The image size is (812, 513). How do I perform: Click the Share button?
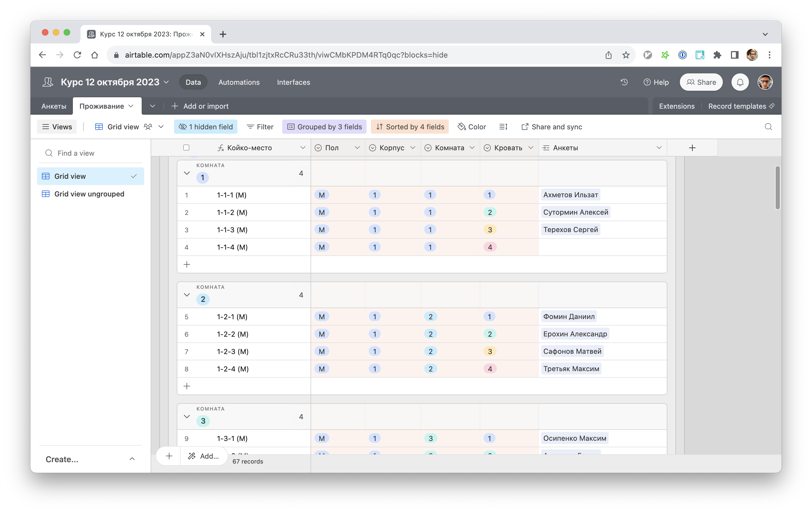tap(701, 82)
